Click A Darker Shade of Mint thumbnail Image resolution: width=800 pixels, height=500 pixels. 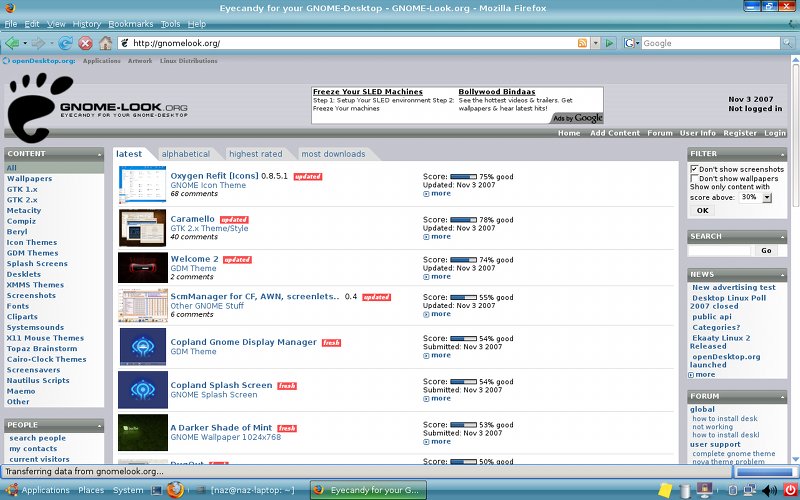[x=143, y=432]
